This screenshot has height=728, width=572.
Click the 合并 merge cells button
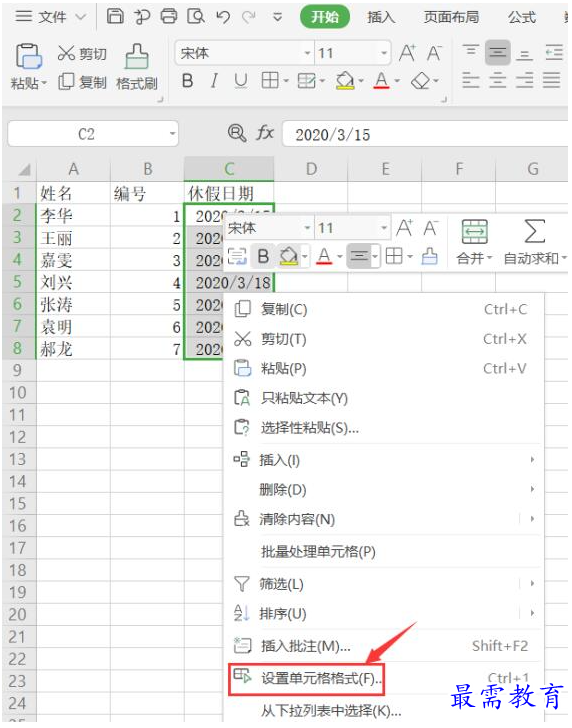tap(474, 242)
